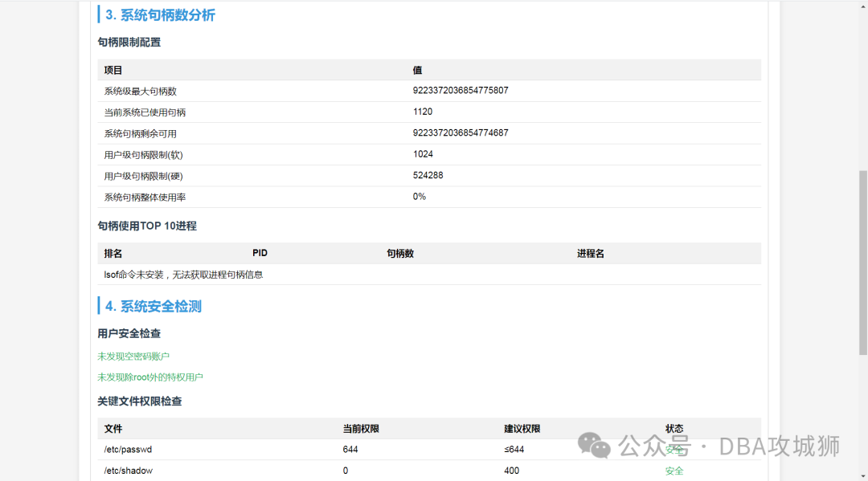Viewport: 868px width, 481px height.
Task: Click the soft limit value 1024
Action: tap(423, 154)
